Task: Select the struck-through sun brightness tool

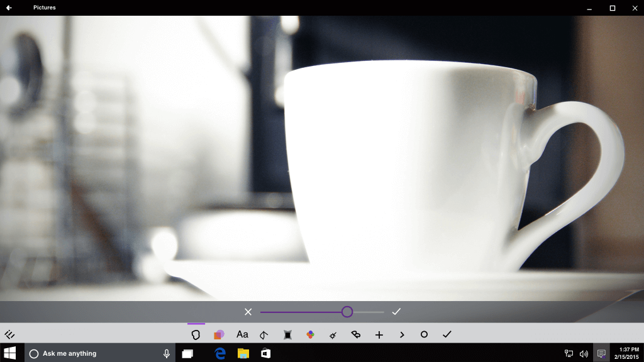Action: [x=333, y=336]
